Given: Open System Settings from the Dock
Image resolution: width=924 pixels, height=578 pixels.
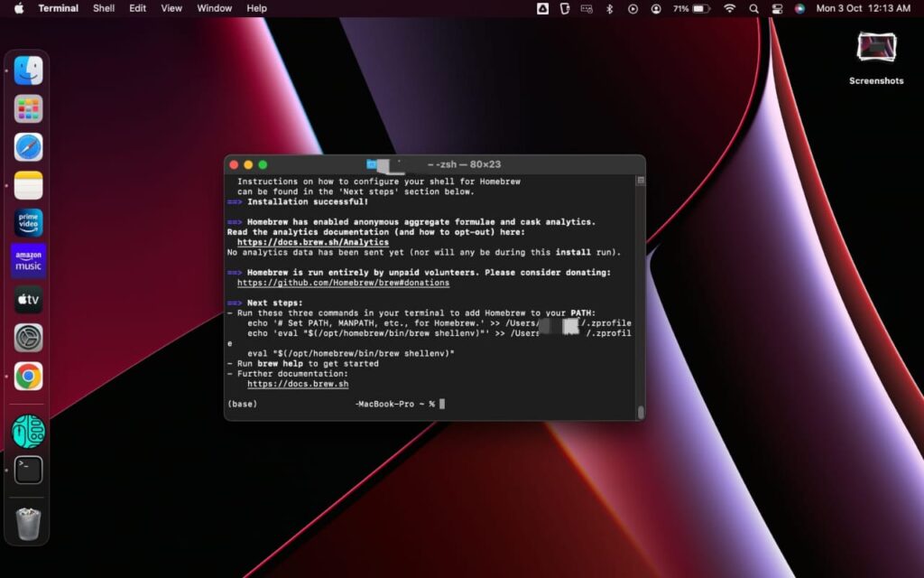Looking at the screenshot, I should 28,339.
